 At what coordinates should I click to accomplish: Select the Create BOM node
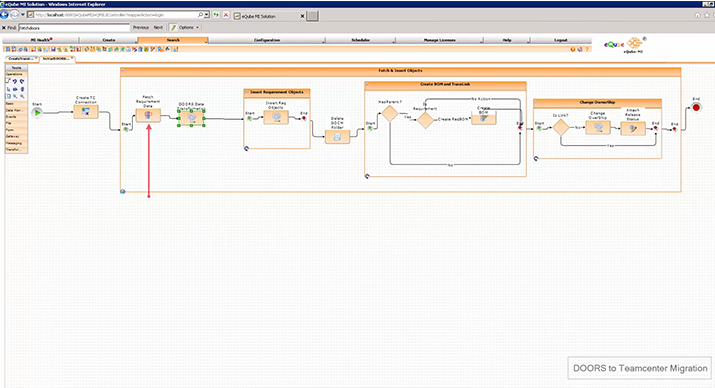pyautogui.click(x=483, y=119)
